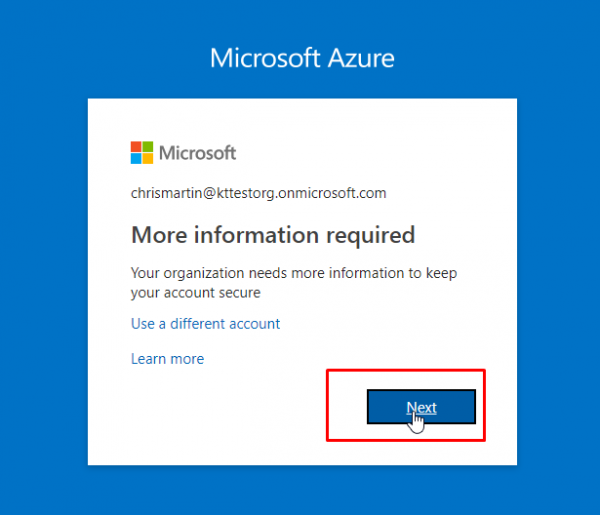Screen dimensions: 600x515
Task: Click the underlined Next label text
Action: point(421,407)
